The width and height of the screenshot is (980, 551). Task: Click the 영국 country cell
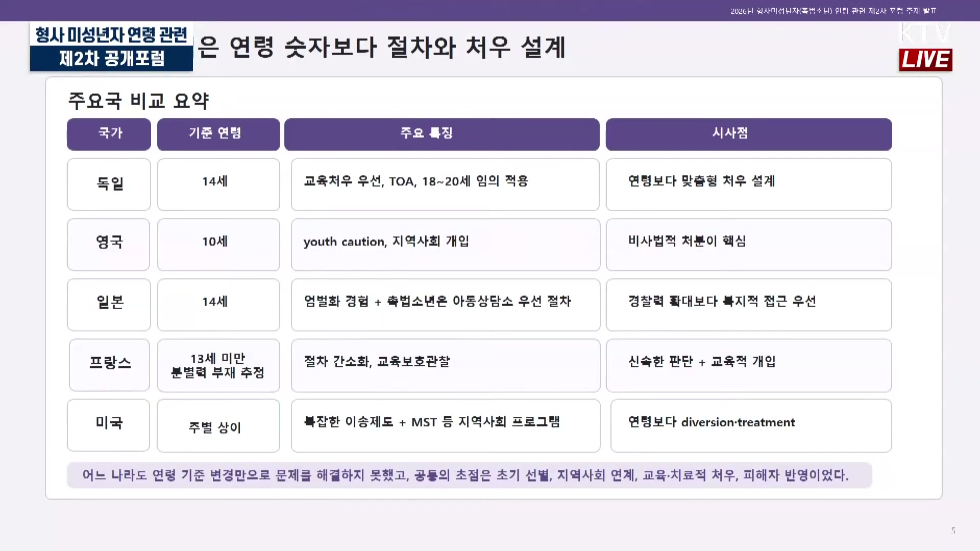109,244
